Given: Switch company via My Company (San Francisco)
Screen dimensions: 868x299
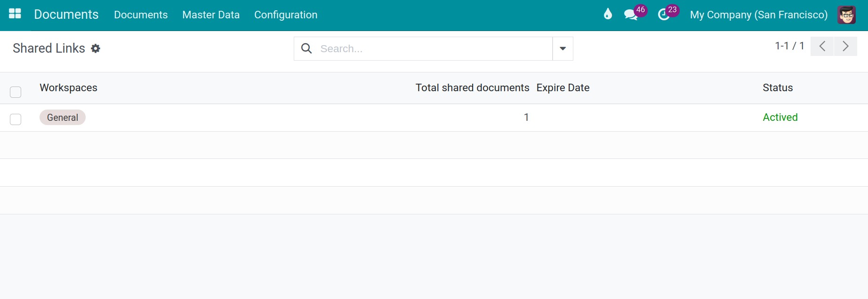Looking at the screenshot, I should coord(758,15).
